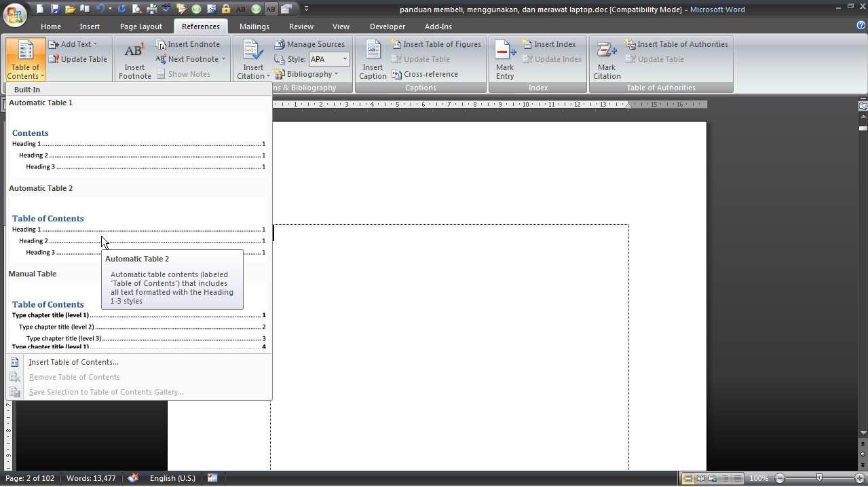Viewport: 868px width, 487px height.
Task: Open the Review tab
Action: point(301,26)
